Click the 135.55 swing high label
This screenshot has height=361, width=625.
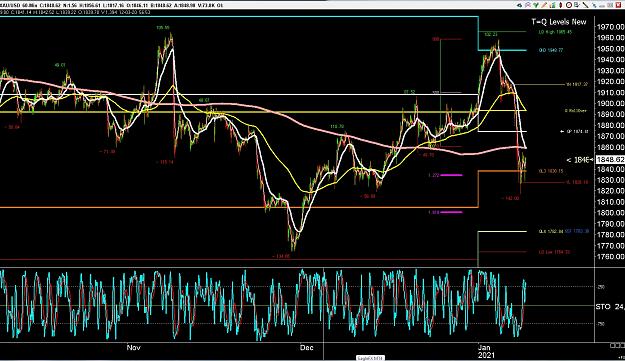163,27
